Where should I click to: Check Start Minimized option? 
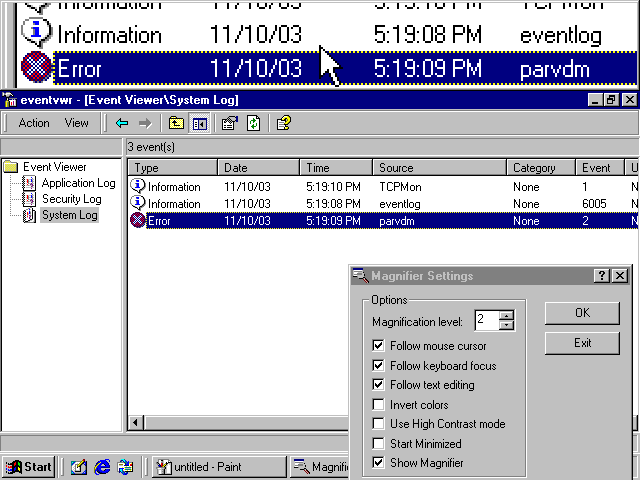pyautogui.click(x=378, y=443)
